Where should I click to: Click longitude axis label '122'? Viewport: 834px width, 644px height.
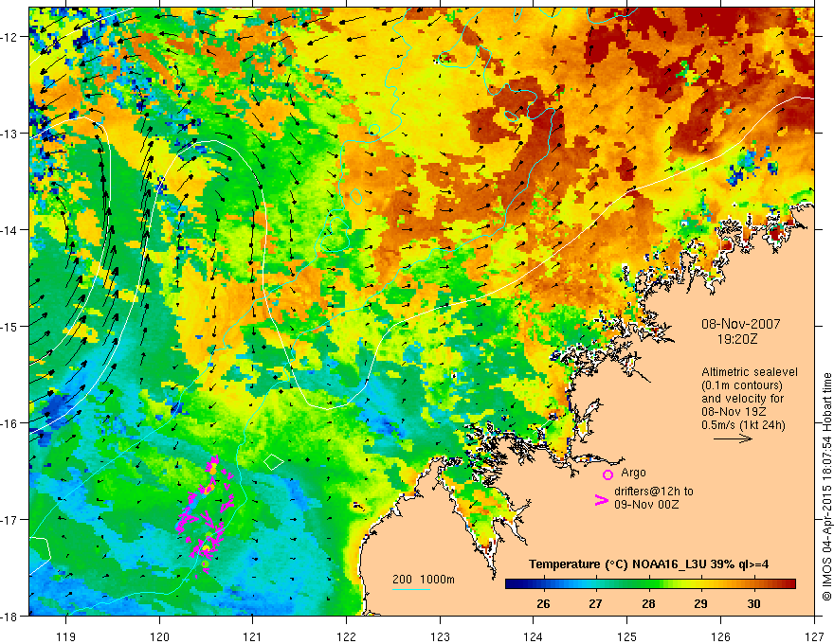point(346,636)
